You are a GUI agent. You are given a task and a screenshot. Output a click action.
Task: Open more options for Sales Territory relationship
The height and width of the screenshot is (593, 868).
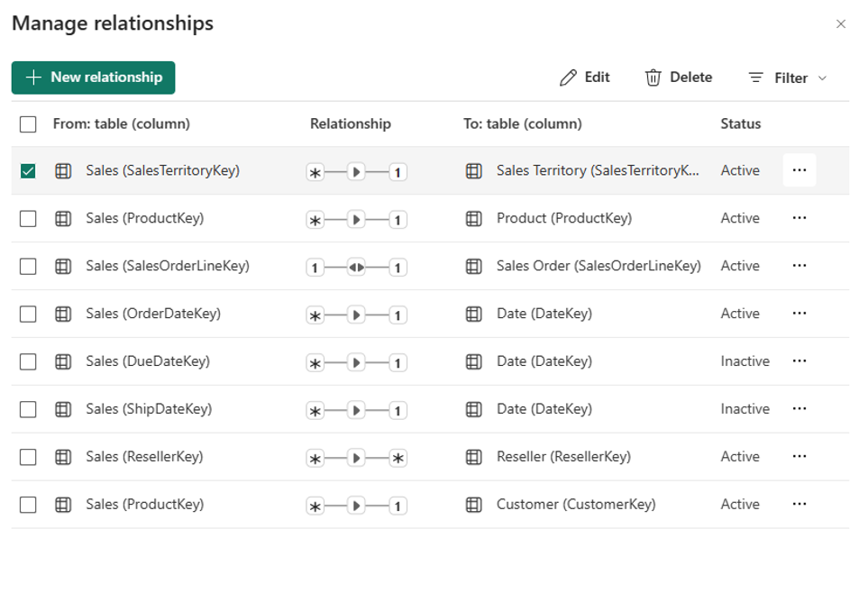pyautogui.click(x=799, y=170)
